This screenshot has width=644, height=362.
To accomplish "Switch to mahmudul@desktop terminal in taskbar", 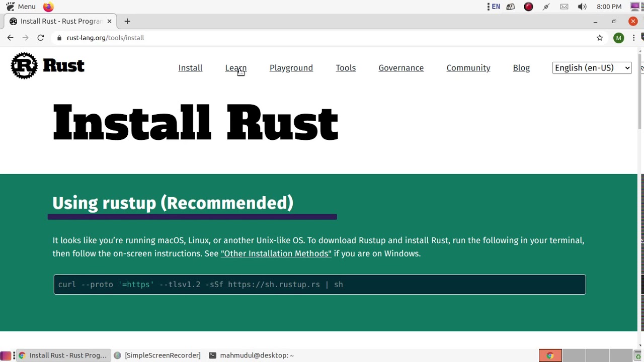I will point(252,355).
